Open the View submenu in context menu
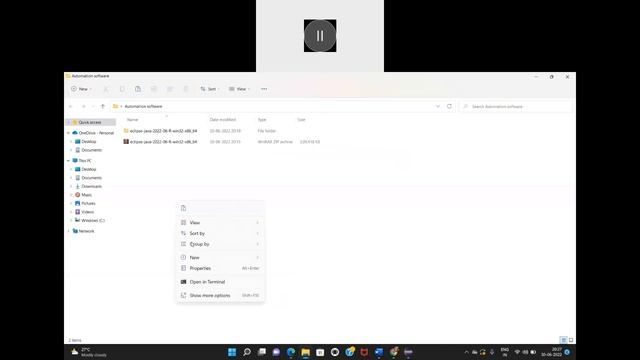 tap(220, 223)
